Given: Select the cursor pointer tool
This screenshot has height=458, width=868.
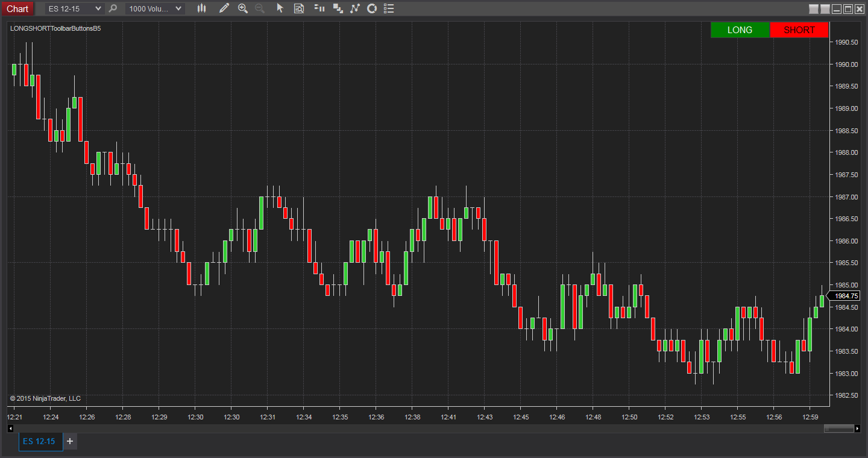Looking at the screenshot, I should pyautogui.click(x=280, y=8).
